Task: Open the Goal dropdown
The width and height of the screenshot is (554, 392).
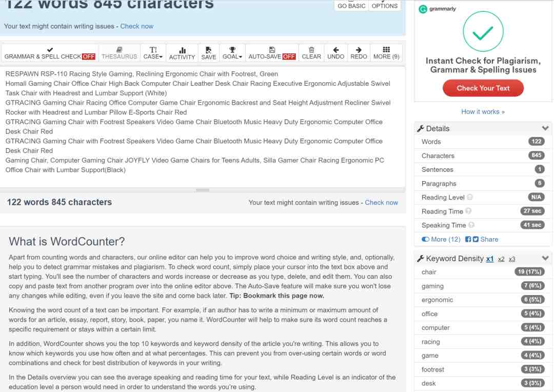Action: click(232, 53)
